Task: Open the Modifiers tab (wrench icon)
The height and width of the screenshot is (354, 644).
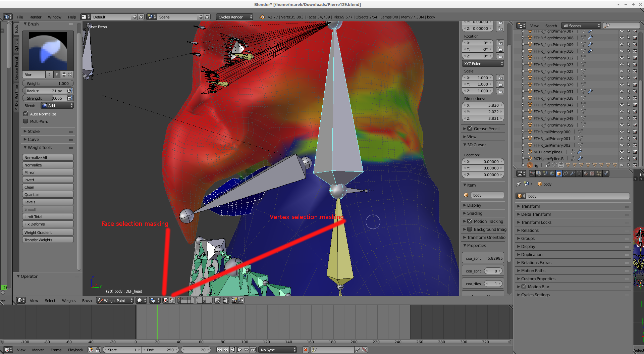Action: pos(572,173)
